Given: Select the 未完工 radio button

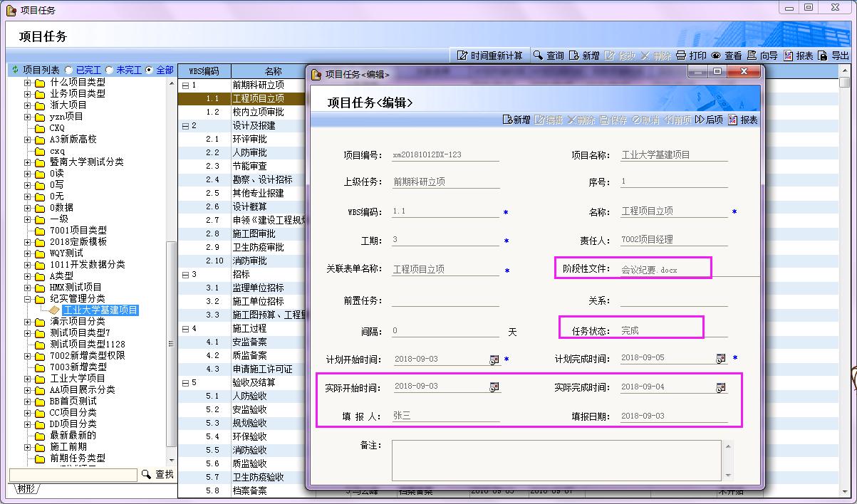Looking at the screenshot, I should [x=109, y=70].
